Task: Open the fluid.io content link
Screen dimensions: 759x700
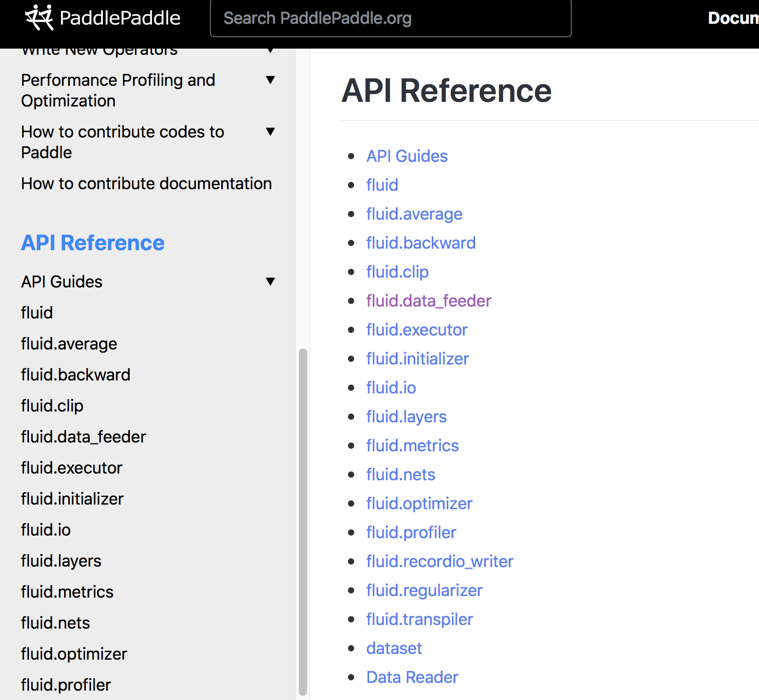Action: click(x=391, y=388)
